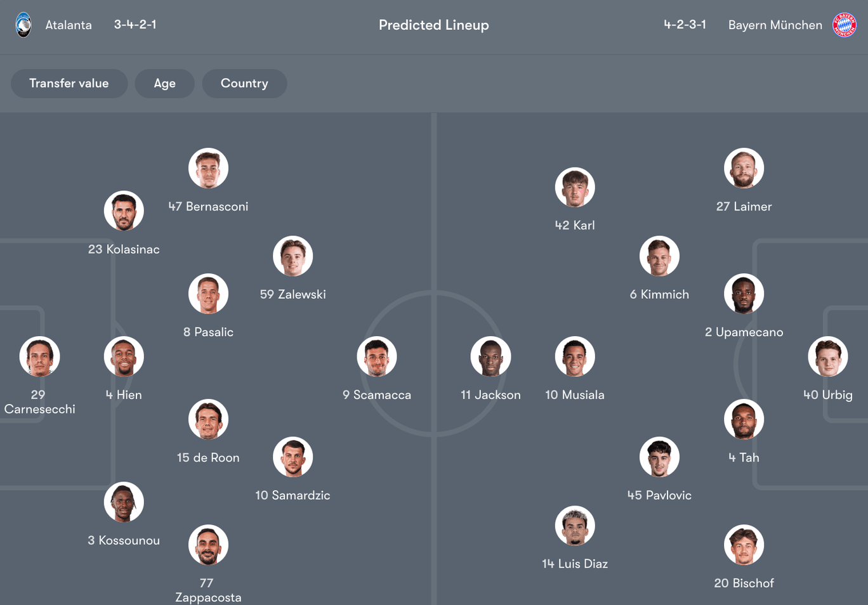Screen dimensions: 868x605
Task: Select Jackson's player avatar
Action: click(x=490, y=356)
